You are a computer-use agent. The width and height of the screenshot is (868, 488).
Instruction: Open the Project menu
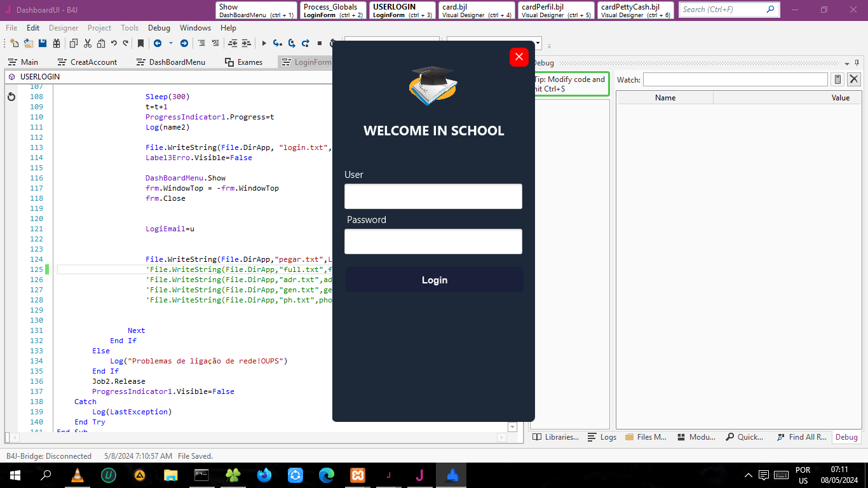[99, 28]
